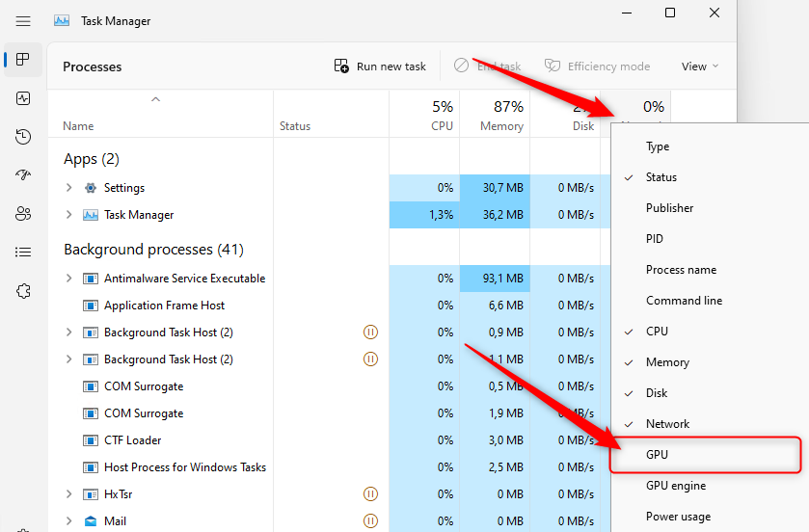Open the Services sidebar icon
809x532 pixels.
click(x=23, y=291)
